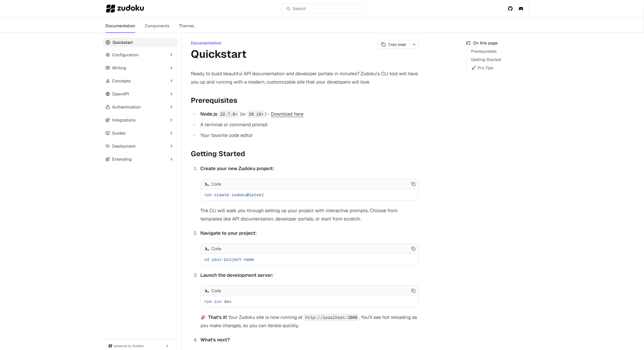644x350 pixels.
Task: Expand the Concepts section chevron
Action: [171, 81]
